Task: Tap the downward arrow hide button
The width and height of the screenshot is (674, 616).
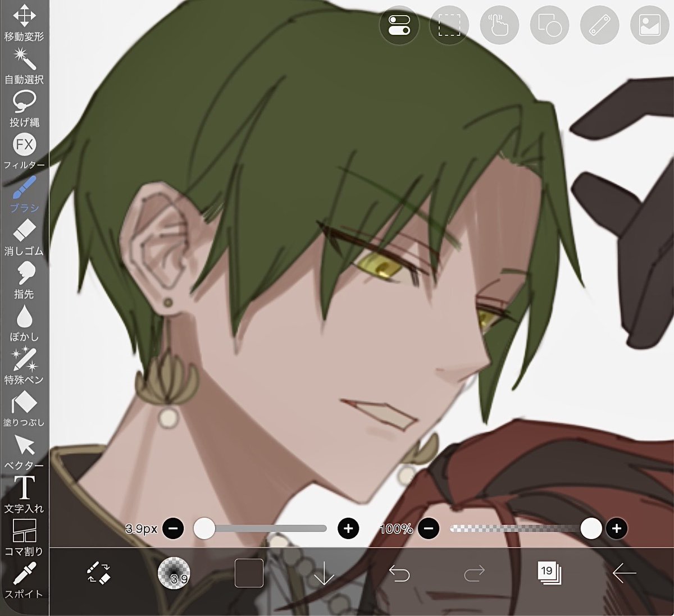Action: (x=324, y=573)
